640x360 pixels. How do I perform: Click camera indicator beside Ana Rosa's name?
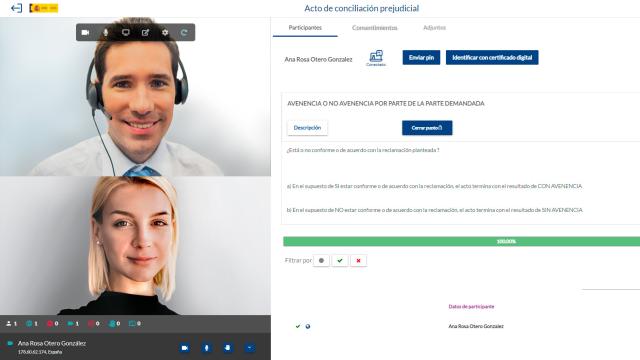(10, 344)
